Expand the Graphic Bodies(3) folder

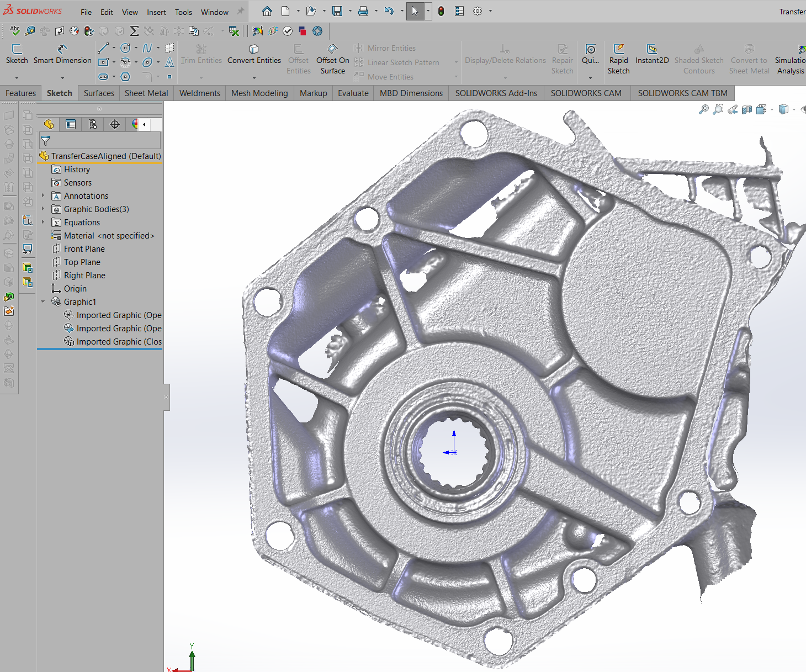point(43,209)
